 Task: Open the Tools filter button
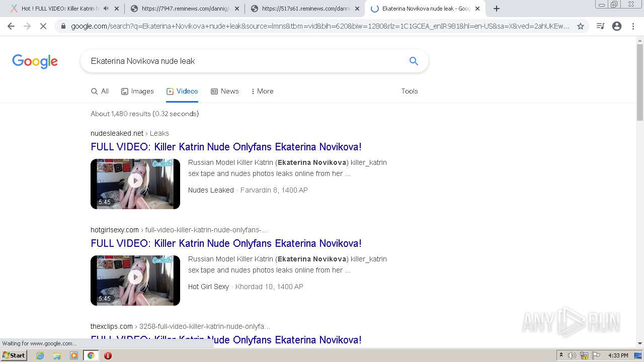410,91
